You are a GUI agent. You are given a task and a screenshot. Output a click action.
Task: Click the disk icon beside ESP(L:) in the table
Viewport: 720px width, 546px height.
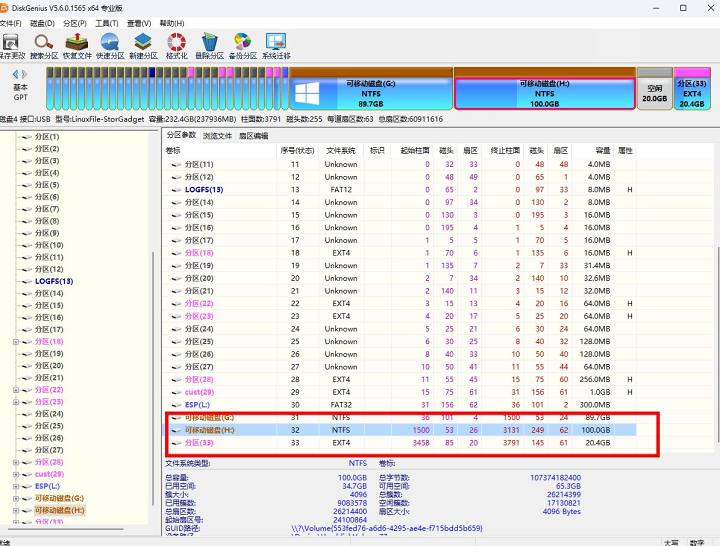(x=176, y=405)
